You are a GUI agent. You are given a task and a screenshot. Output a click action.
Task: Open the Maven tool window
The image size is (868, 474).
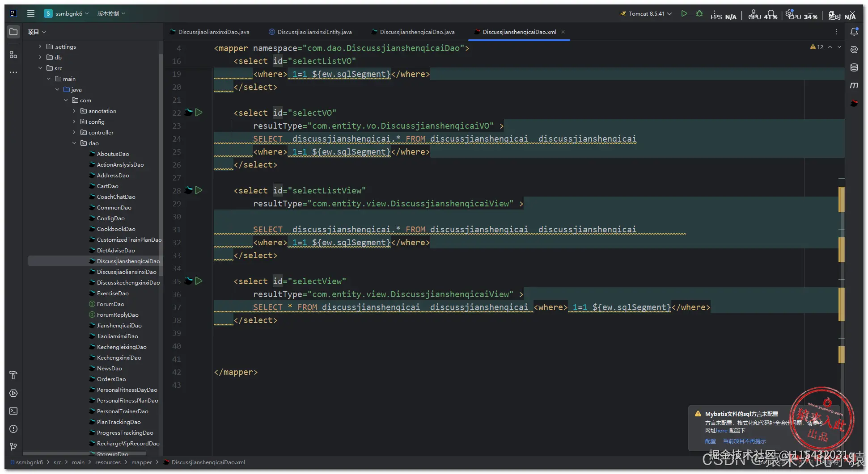tap(854, 85)
